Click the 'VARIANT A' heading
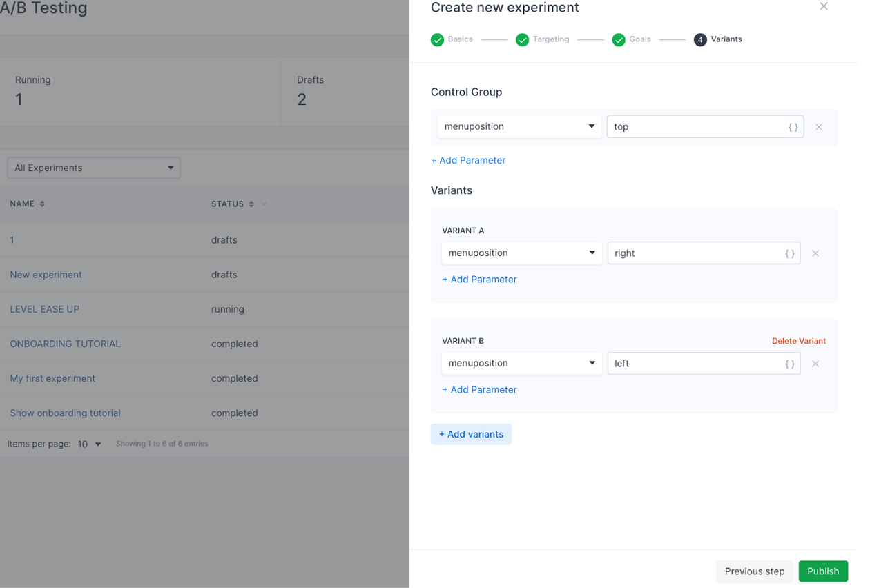The image size is (870, 588). click(x=463, y=231)
